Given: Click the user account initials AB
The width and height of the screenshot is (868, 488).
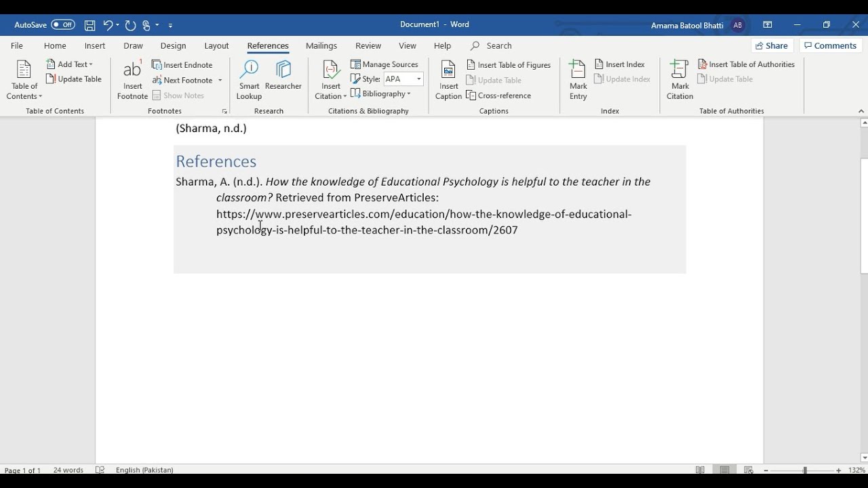Looking at the screenshot, I should pyautogui.click(x=737, y=25).
